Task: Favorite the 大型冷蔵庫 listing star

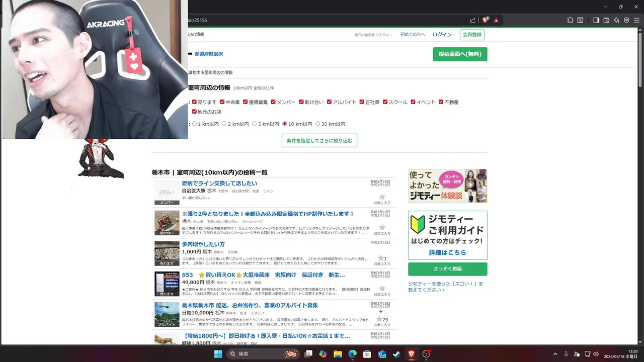Action: 382,288
